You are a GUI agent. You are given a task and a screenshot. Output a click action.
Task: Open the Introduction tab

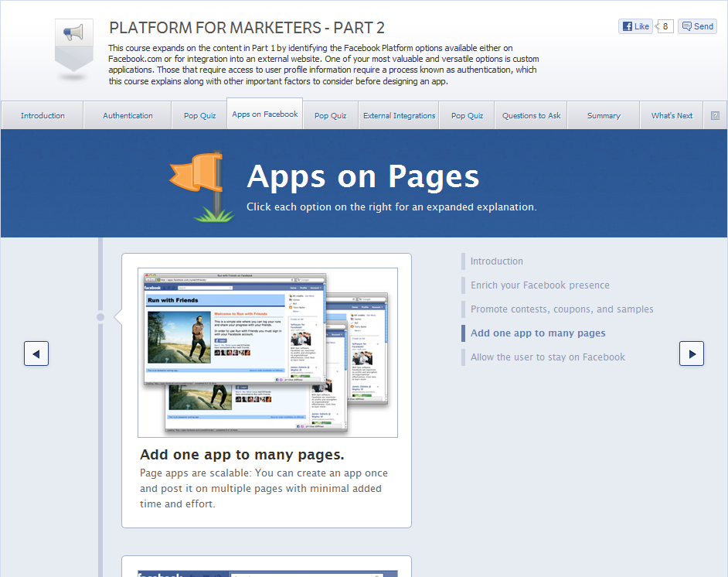click(x=43, y=115)
